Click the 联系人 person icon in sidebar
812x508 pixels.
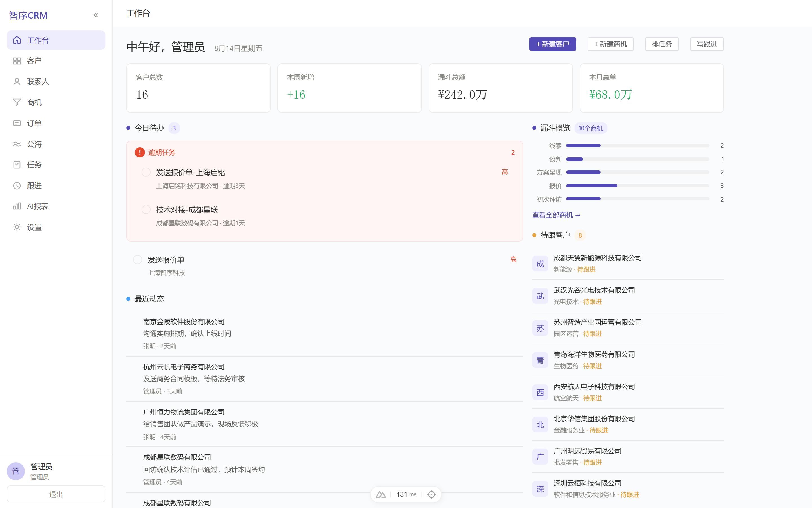tap(17, 82)
